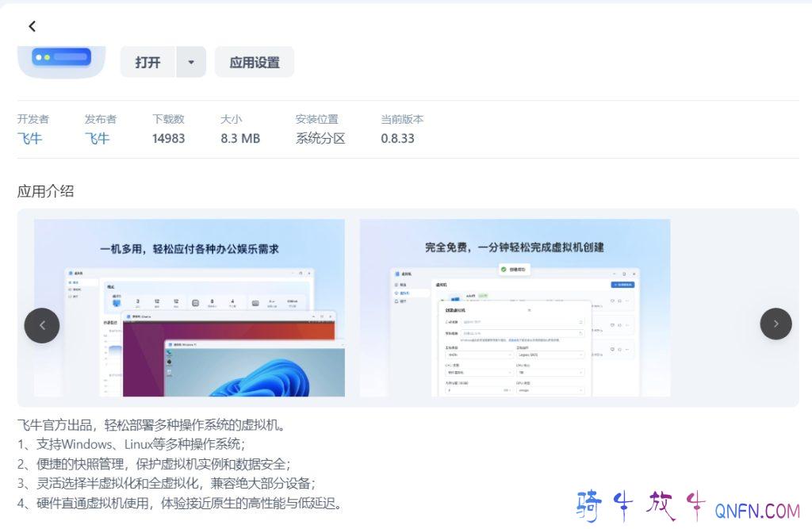Viewport: 812px width, 529px height.
Task: Advance to next screenshot with right carousel arrow
Action: pos(776,324)
